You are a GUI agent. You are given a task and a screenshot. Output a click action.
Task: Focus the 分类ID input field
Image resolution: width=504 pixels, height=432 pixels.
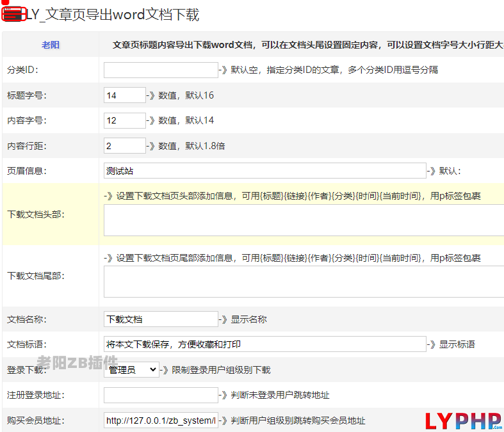(x=161, y=70)
